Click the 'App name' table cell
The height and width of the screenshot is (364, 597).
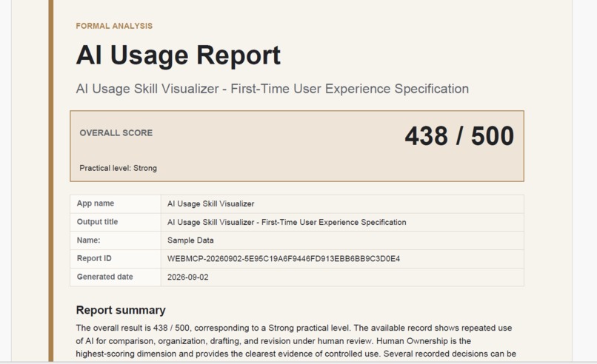tap(116, 203)
